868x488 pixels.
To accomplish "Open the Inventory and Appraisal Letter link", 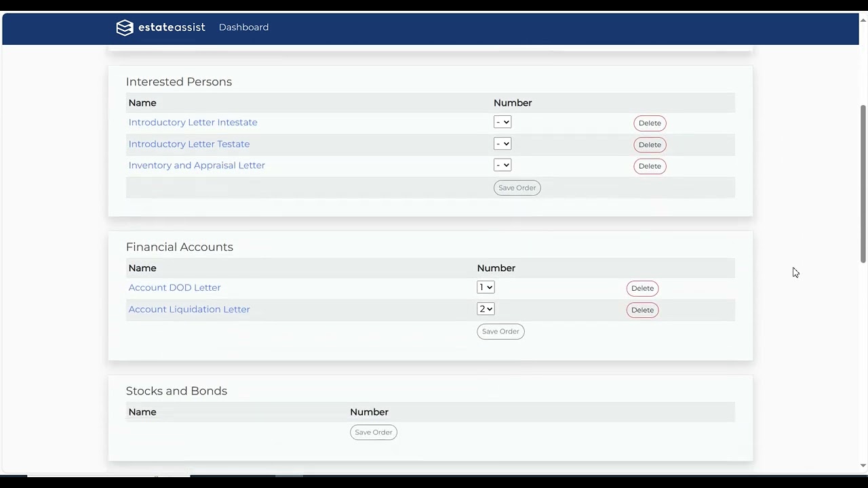I will 197,165.
